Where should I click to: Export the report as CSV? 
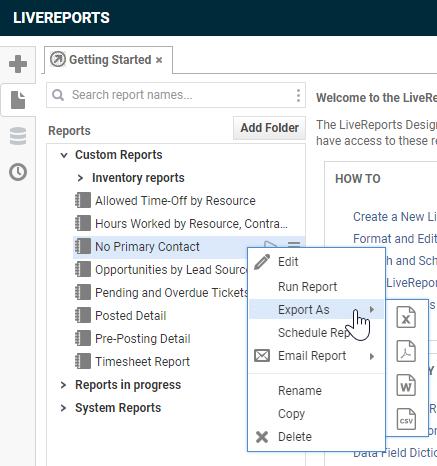(406, 419)
